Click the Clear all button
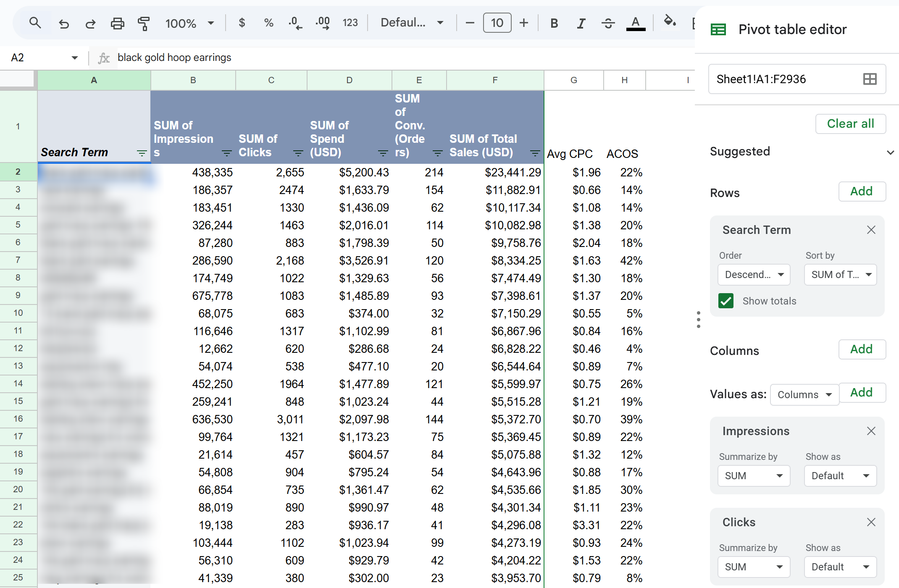Viewport: 899px width, 588px height. pos(850,124)
